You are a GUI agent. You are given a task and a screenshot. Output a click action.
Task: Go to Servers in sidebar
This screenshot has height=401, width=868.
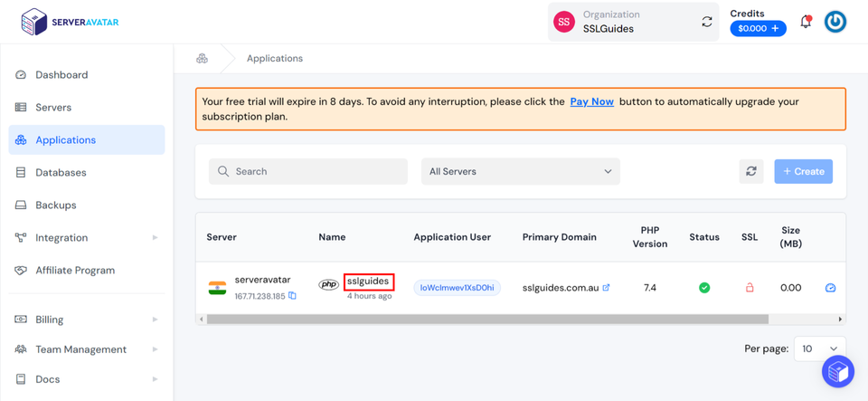click(53, 108)
